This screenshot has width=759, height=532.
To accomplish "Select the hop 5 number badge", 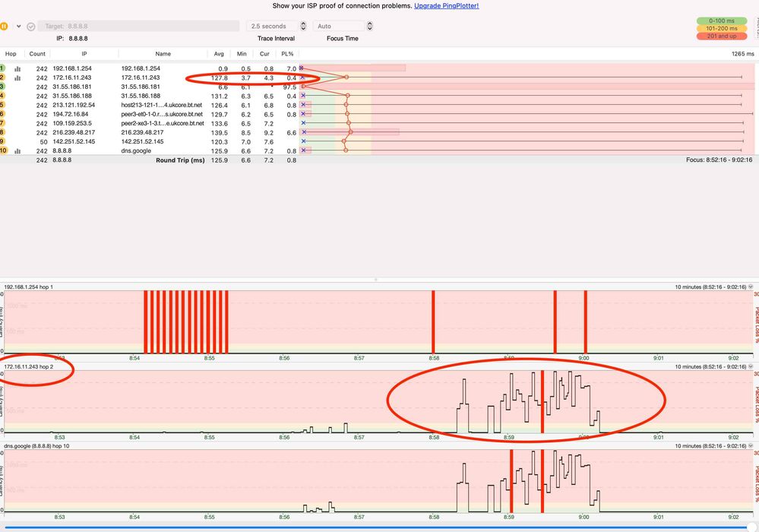I will (x=2, y=105).
